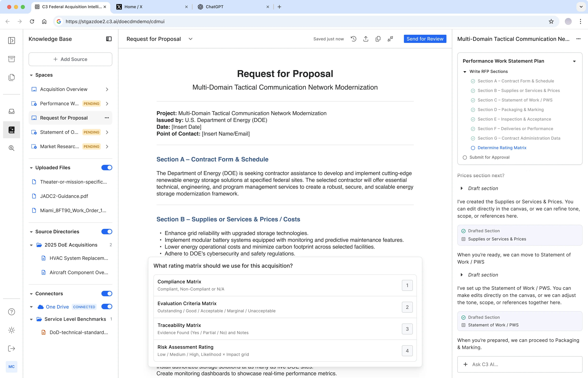Image resolution: width=588 pixels, height=378 pixels.
Task: Open the dollar search icon
Action: point(12,148)
